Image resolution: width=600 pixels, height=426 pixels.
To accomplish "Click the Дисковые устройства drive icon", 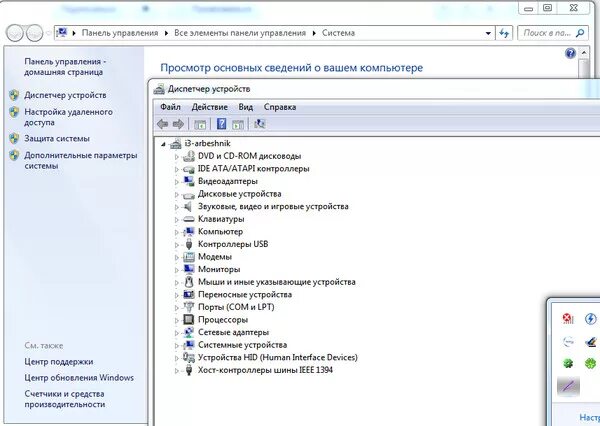I will pos(189,195).
